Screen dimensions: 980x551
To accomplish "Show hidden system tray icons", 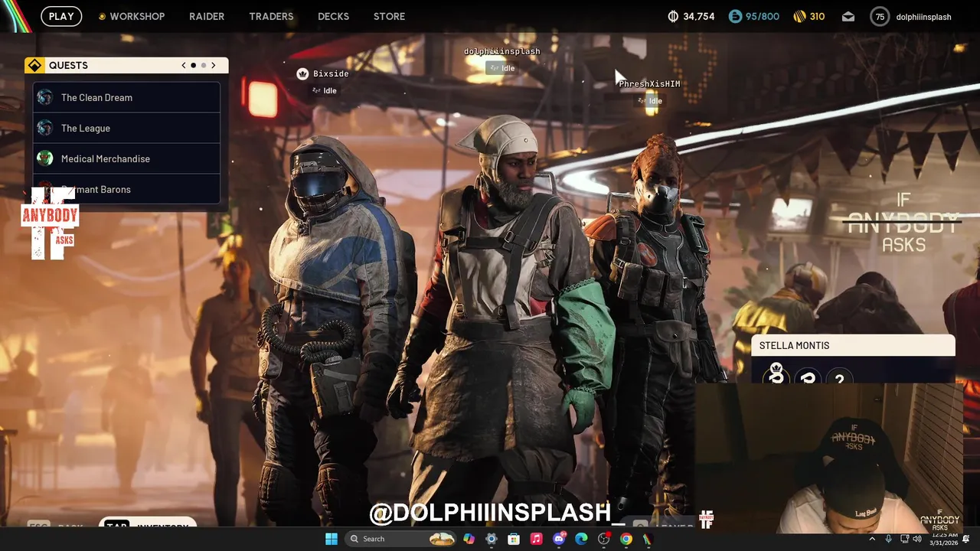I will pyautogui.click(x=871, y=539).
